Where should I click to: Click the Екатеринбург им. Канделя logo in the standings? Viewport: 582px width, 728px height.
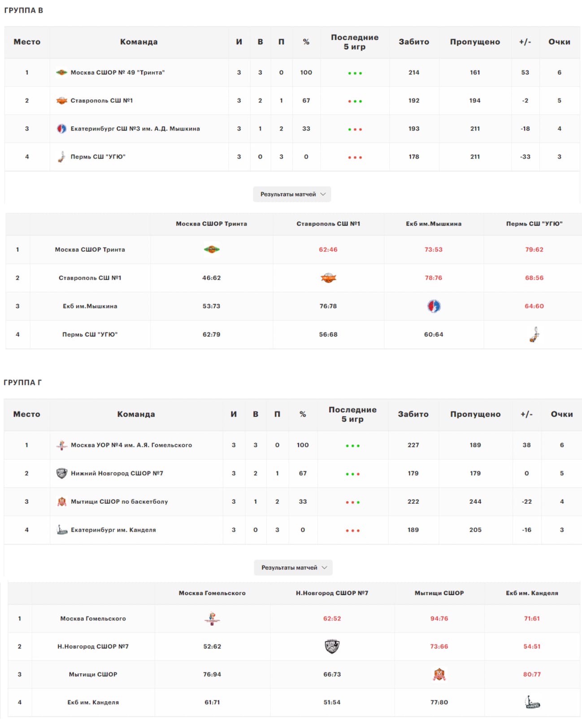pyautogui.click(x=62, y=530)
